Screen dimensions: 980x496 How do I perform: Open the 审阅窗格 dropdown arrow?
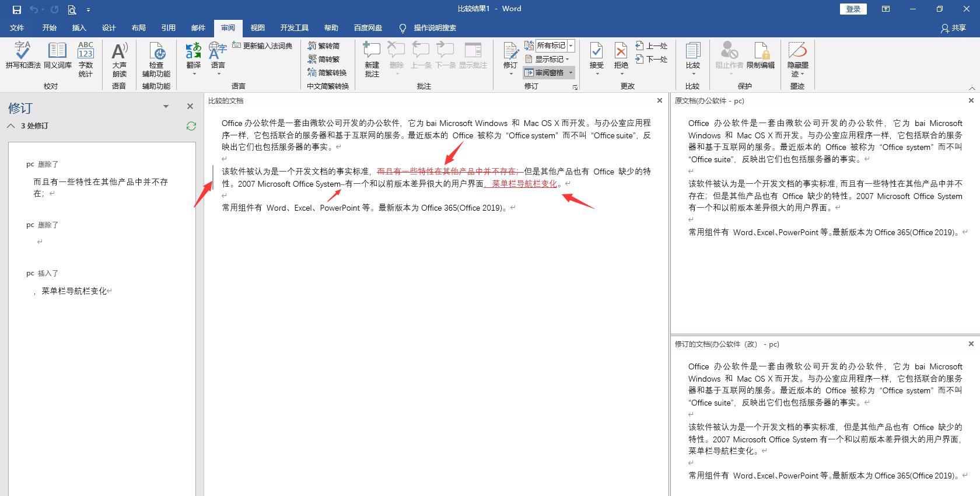tap(570, 73)
